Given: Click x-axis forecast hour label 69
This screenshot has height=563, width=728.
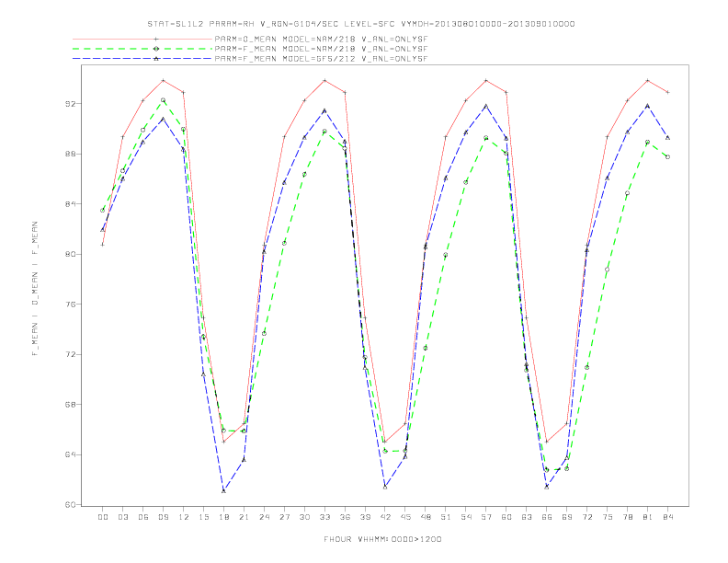Looking at the screenshot, I should (567, 517).
